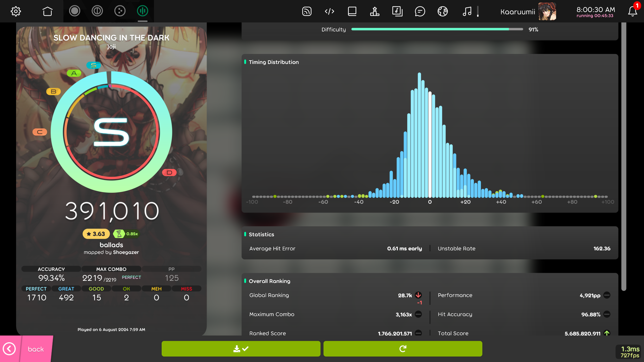
Task: Open notifications via the bell icon
Action: coord(633,11)
